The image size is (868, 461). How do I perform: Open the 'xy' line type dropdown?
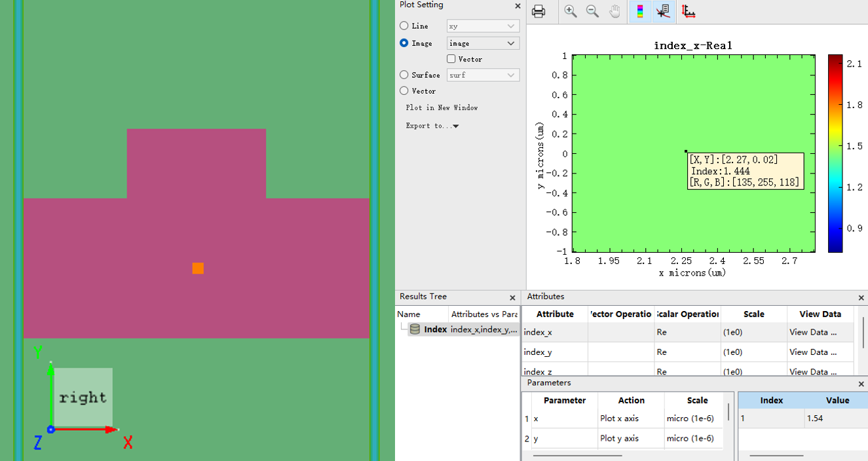pos(483,26)
